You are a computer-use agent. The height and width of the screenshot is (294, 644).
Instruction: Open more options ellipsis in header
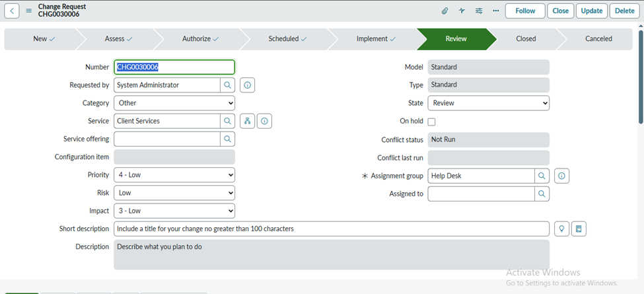[495, 11]
